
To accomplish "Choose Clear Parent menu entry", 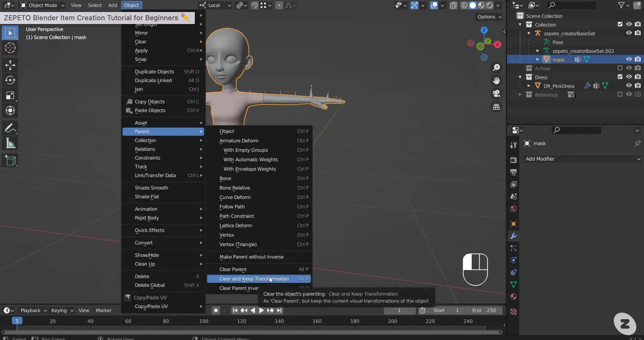I will point(259,269).
